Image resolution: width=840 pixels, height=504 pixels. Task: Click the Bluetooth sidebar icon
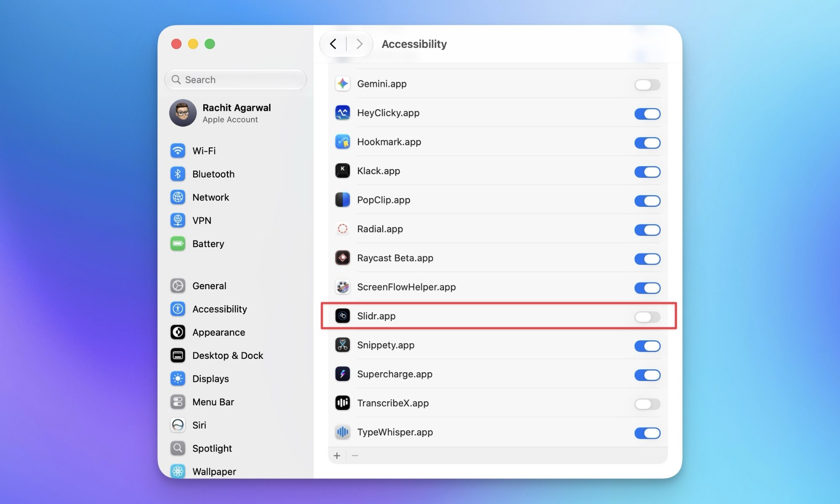[178, 174]
